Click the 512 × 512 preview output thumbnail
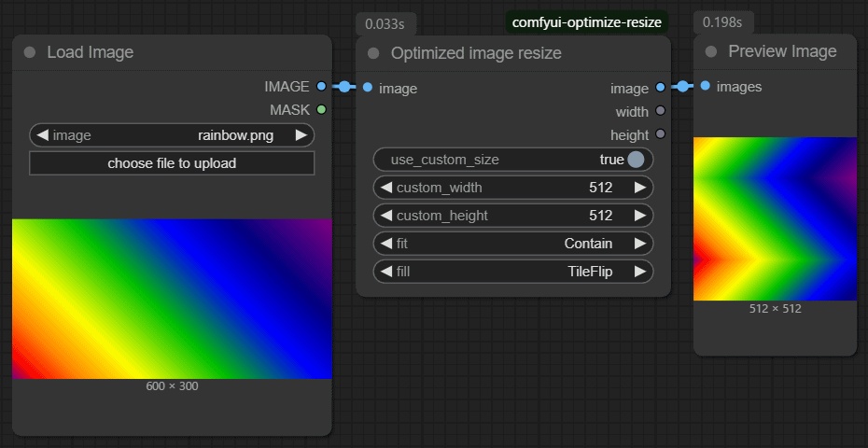The width and height of the screenshot is (868, 448). tap(775, 218)
